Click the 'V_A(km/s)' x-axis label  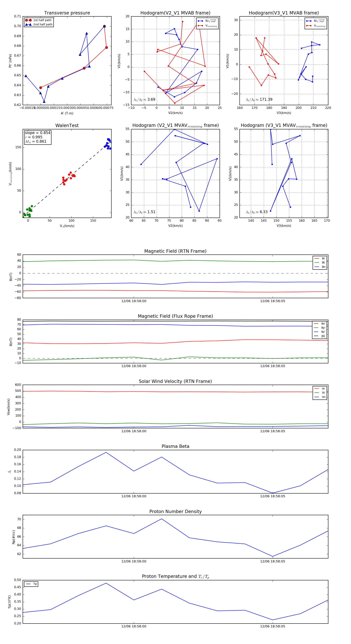[x=67, y=226]
